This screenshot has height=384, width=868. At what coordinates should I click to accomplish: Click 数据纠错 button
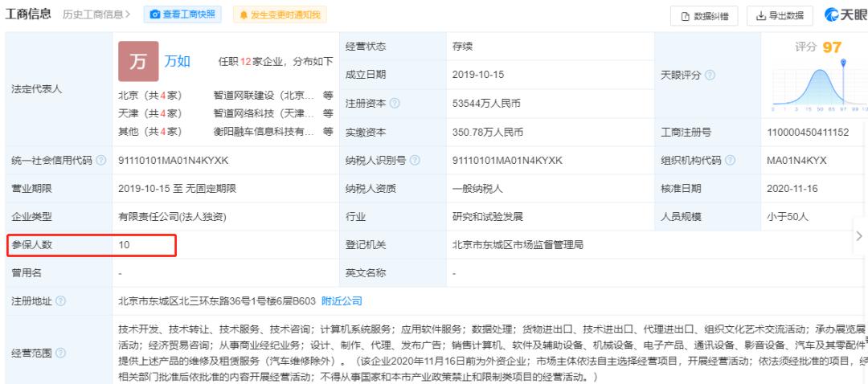pyautogui.click(x=703, y=16)
